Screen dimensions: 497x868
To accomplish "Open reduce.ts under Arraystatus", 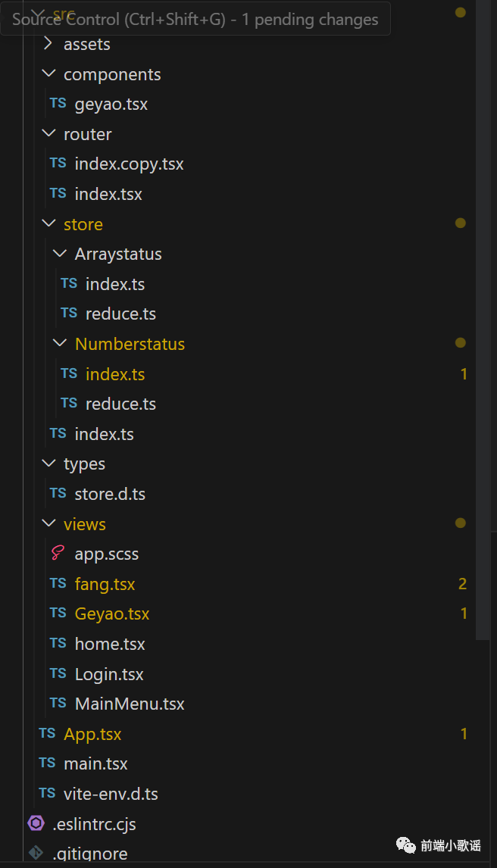I will [x=120, y=314].
